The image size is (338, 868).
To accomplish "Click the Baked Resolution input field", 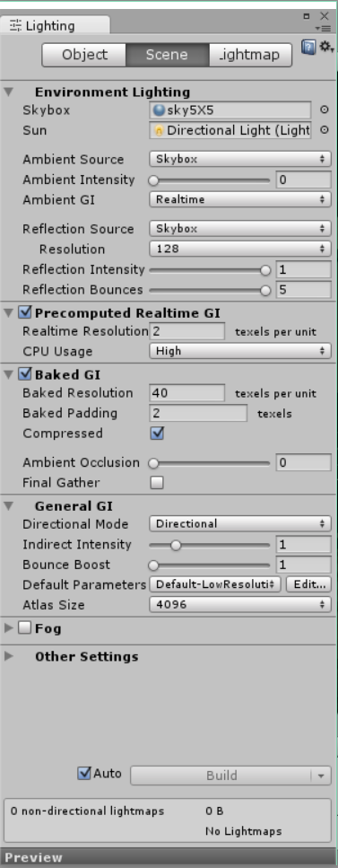I will pyautogui.click(x=187, y=393).
